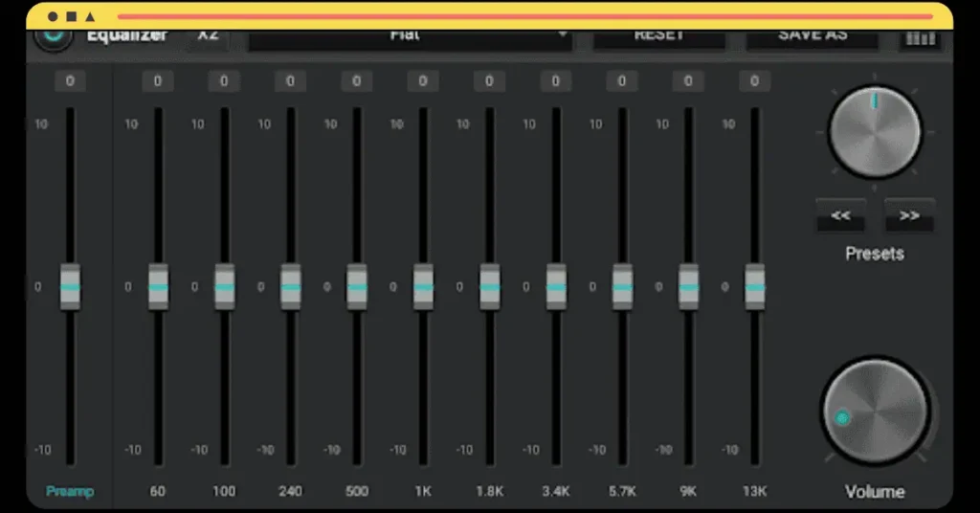Viewport: 980px width, 513px height.
Task: Open the Flat preset dropdown
Action: (410, 39)
